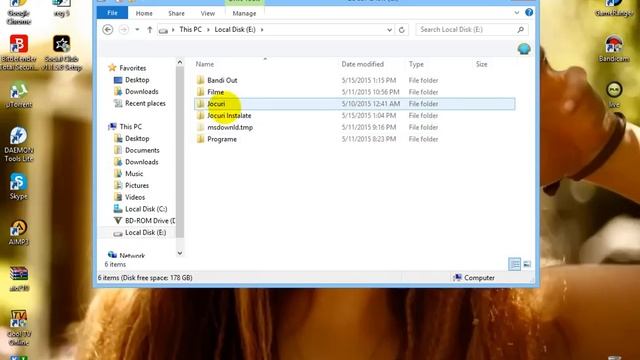The width and height of the screenshot is (640, 360).
Task: Select BD-ROM Drive in navigation pane
Action: click(x=150, y=221)
